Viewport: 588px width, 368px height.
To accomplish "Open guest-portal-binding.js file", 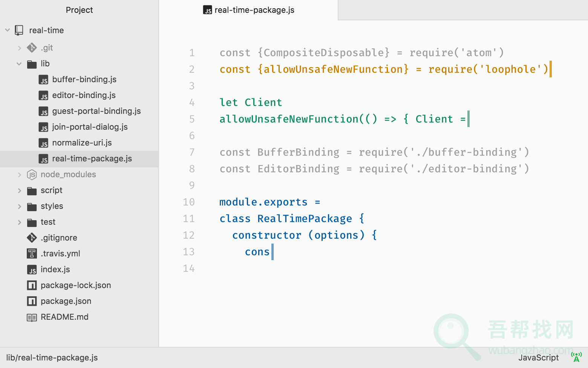I will click(x=96, y=111).
